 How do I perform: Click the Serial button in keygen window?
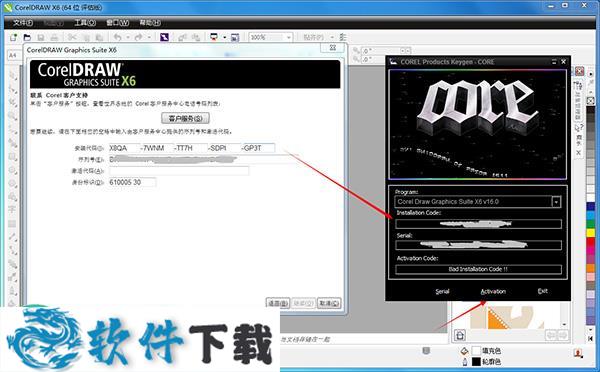(442, 292)
